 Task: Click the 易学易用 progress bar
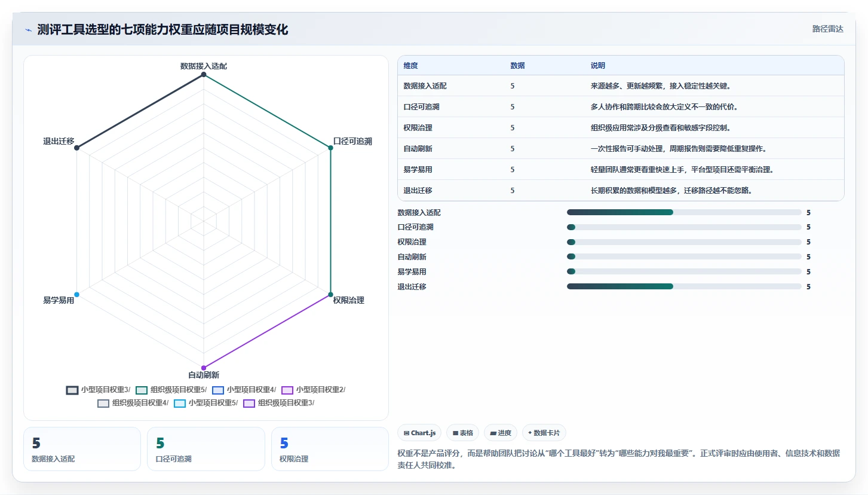click(x=684, y=271)
